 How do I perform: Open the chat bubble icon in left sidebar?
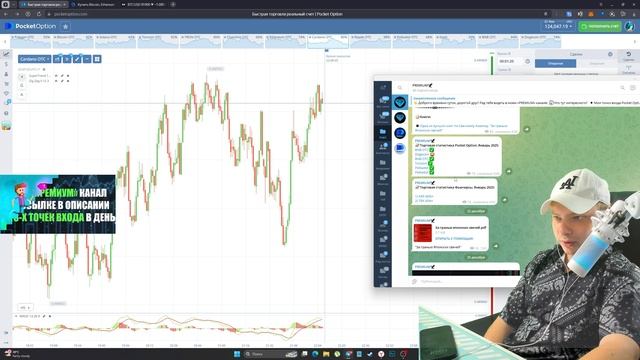coord(6,103)
